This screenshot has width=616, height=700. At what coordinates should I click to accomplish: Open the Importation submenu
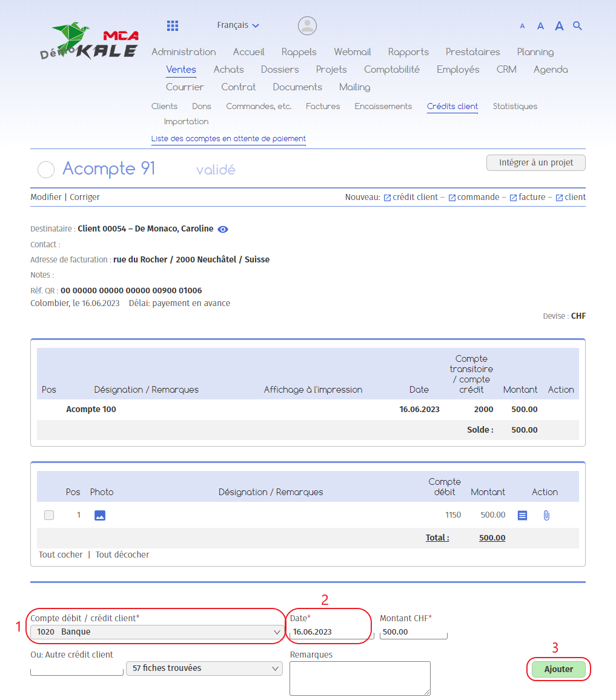(187, 121)
